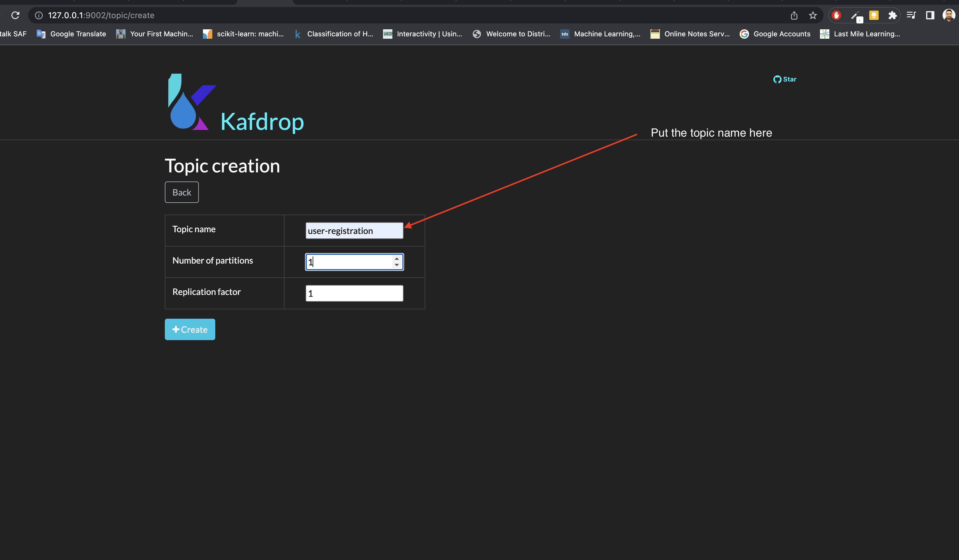The height and width of the screenshot is (560, 959).
Task: Open the yellow lightbulb extension
Action: point(874,15)
